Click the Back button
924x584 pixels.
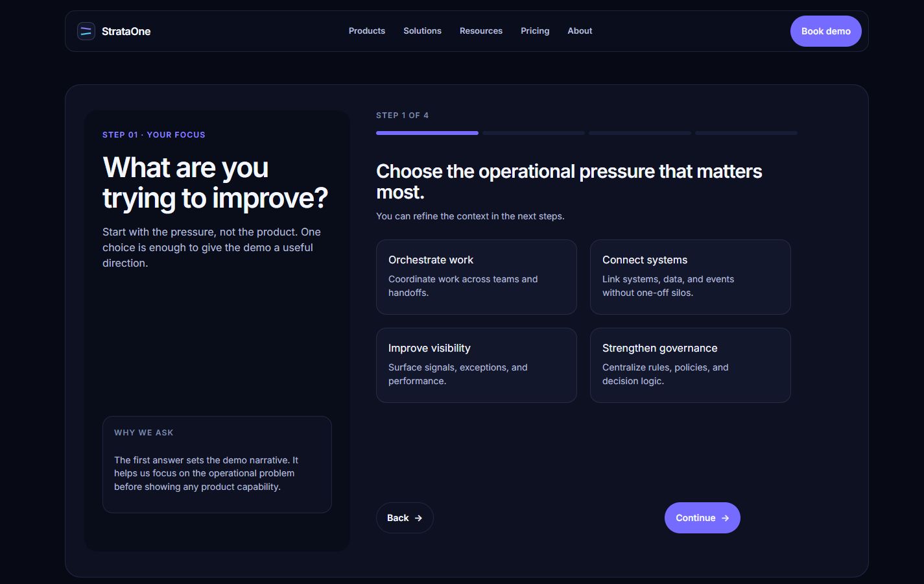point(405,518)
